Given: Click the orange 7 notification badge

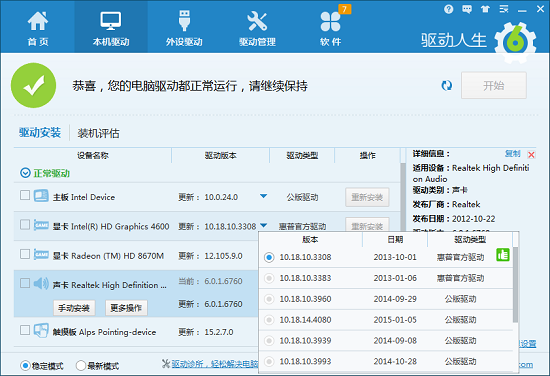Looking at the screenshot, I should (x=344, y=9).
